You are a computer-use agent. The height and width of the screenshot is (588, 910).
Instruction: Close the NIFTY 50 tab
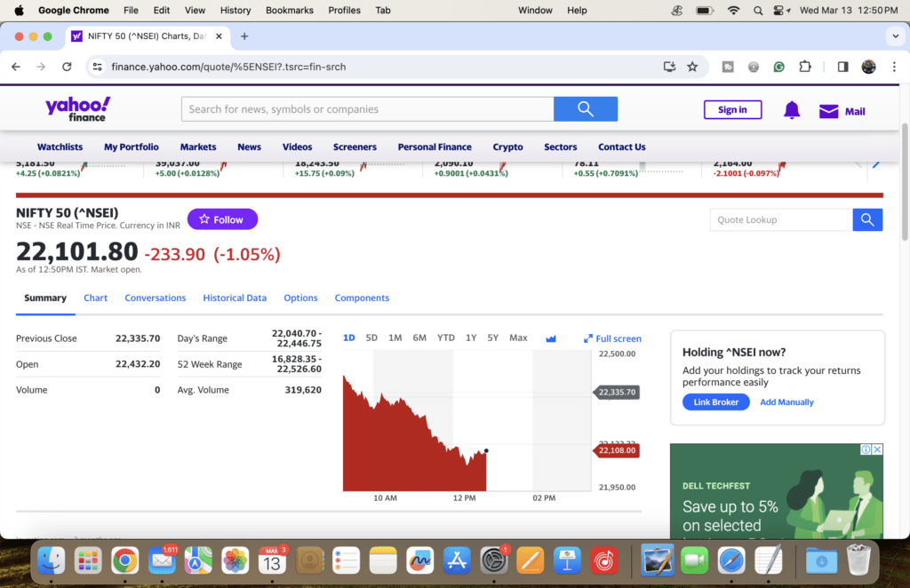219,36
